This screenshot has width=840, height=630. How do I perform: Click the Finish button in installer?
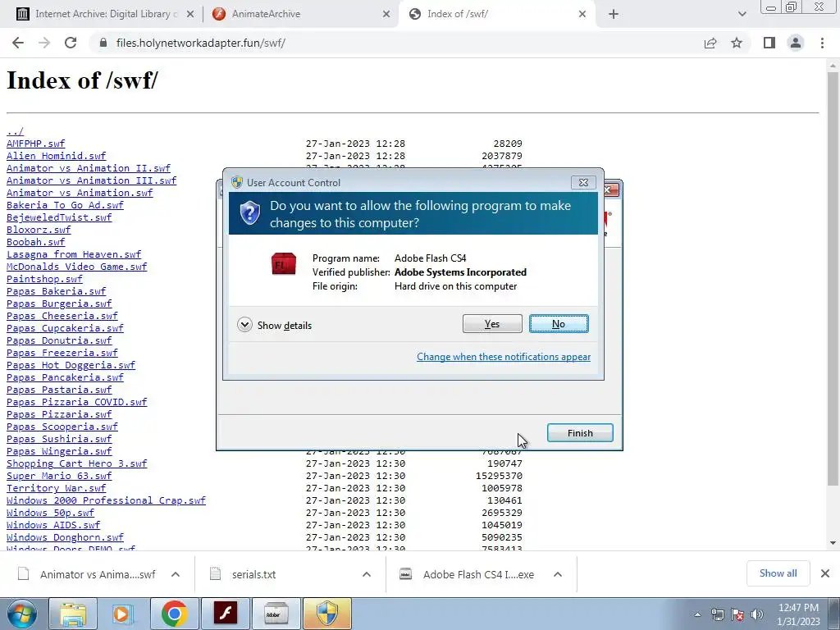[x=580, y=433]
